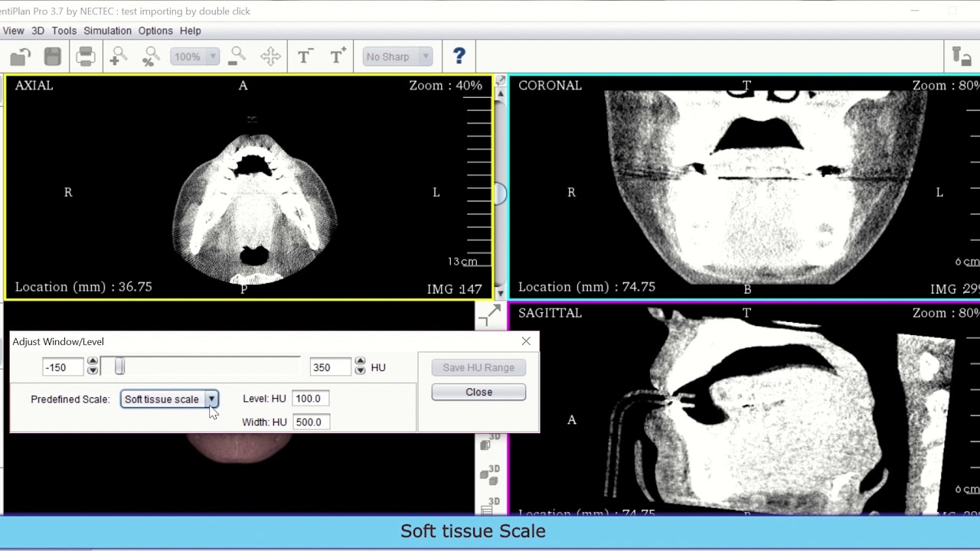Click the maximum HU field showing 350

point(332,367)
